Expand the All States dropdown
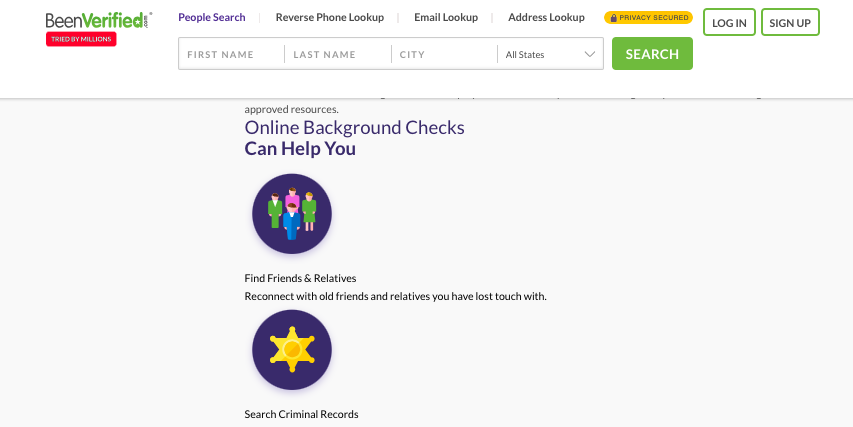 pos(550,54)
